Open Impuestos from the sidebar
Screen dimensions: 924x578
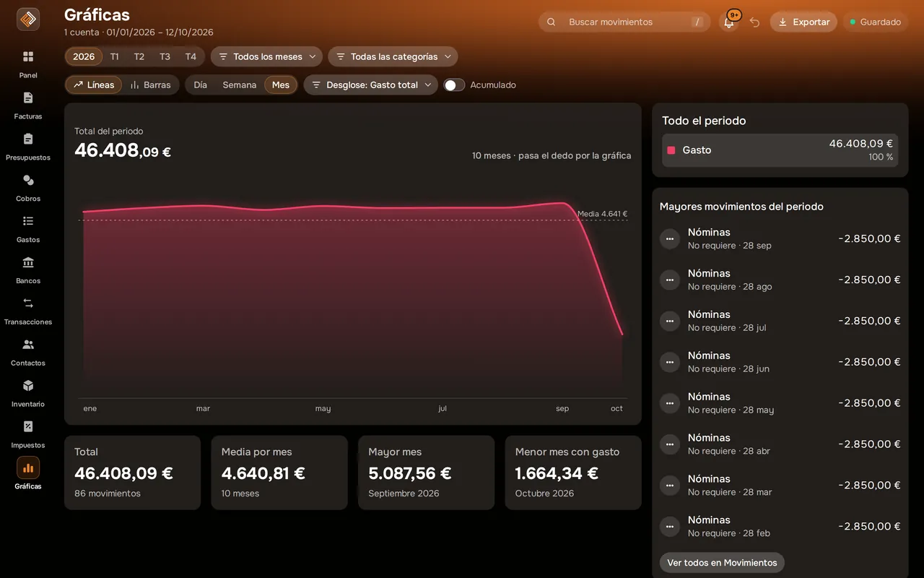28,434
